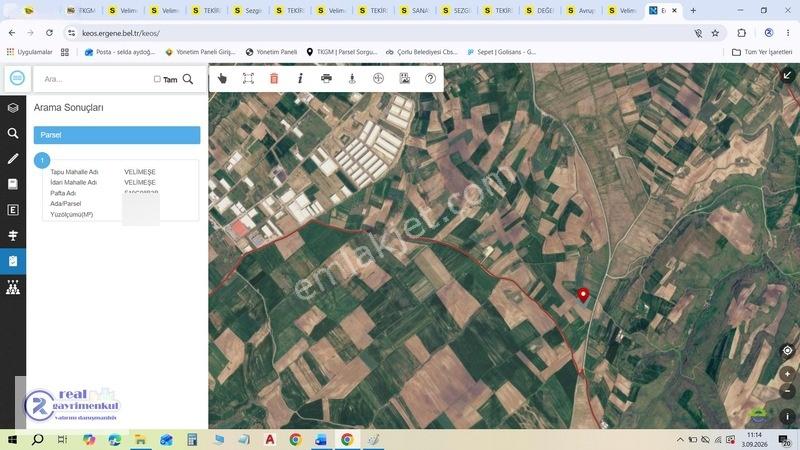The width and height of the screenshot is (800, 450).
Task: Open the Çorlu Belediyesi Cbs bookmark
Action: pyautogui.click(x=421, y=52)
